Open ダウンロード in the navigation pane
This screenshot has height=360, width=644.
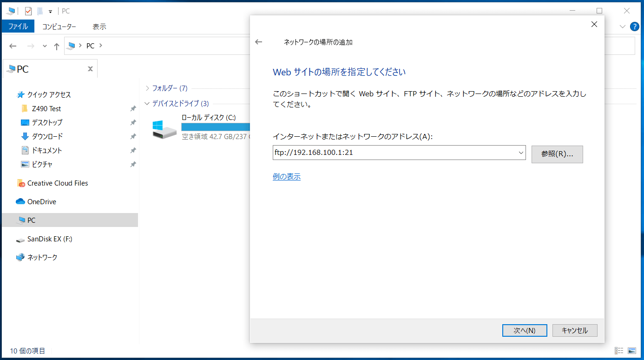[x=47, y=136]
